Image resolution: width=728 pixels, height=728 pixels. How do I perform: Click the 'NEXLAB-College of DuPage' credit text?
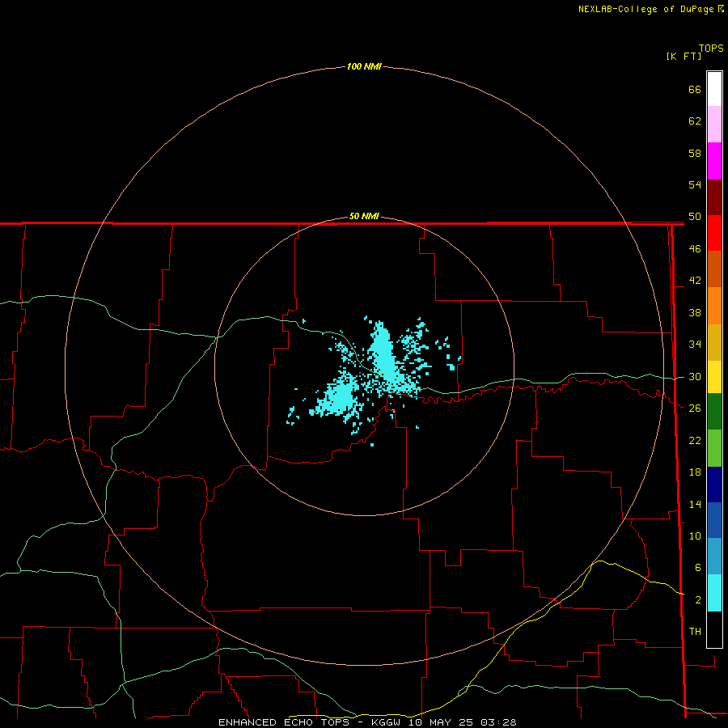pos(645,9)
